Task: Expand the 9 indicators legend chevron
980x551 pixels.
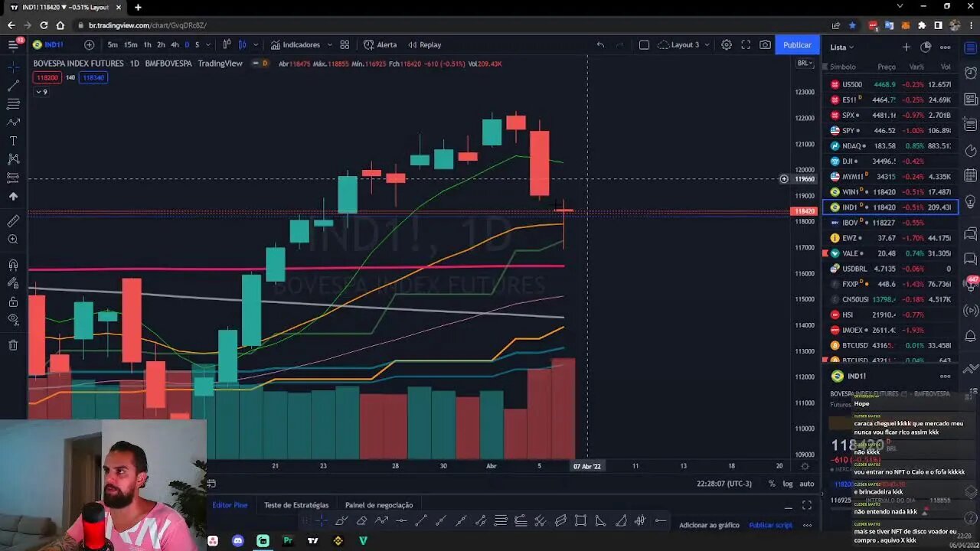Action: tap(42, 92)
